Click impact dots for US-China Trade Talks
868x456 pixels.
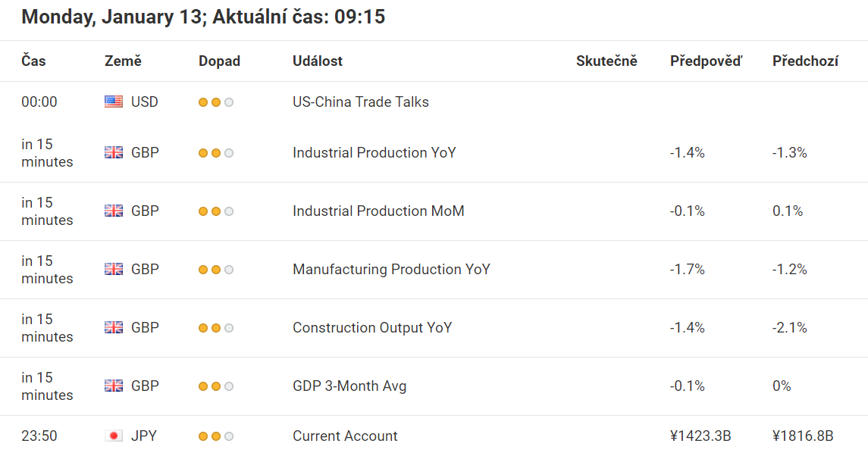coord(216,102)
